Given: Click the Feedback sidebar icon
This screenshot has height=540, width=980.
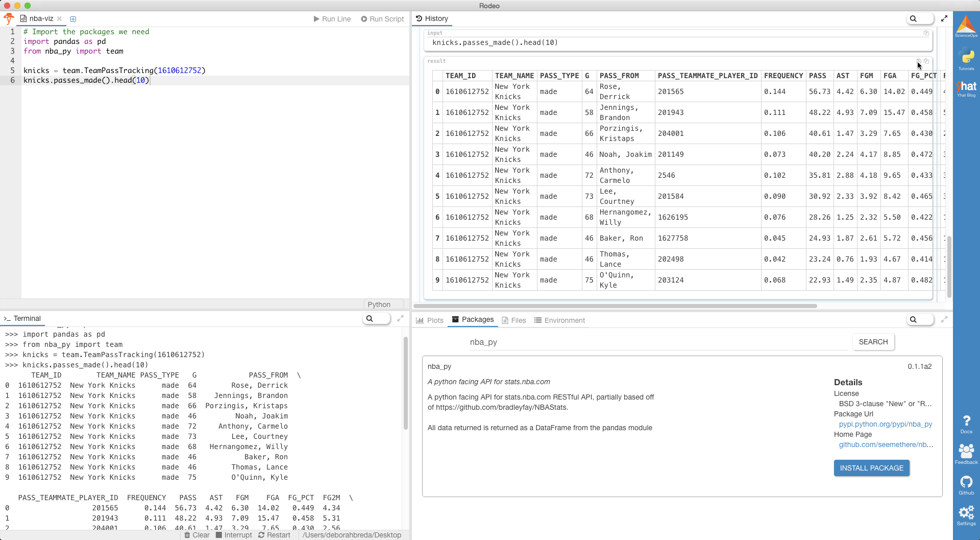Looking at the screenshot, I should click(x=966, y=454).
